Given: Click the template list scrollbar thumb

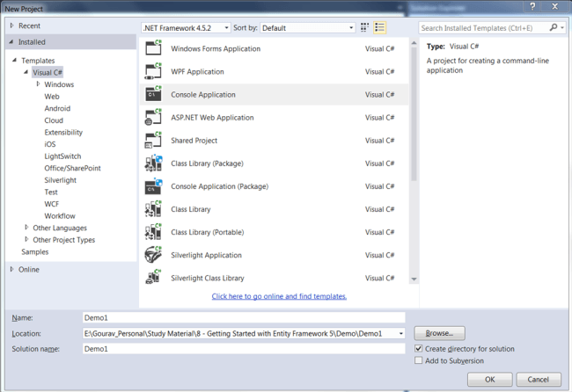Looking at the screenshot, I should [414, 114].
